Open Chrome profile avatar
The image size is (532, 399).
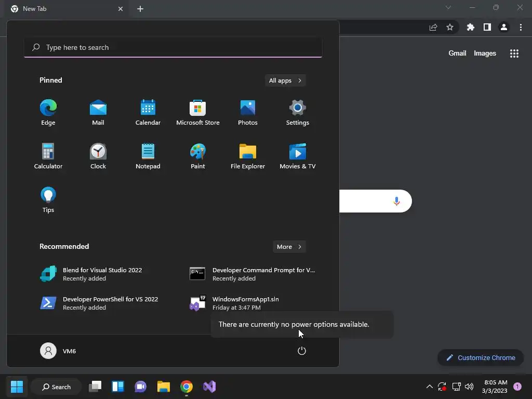(x=504, y=27)
